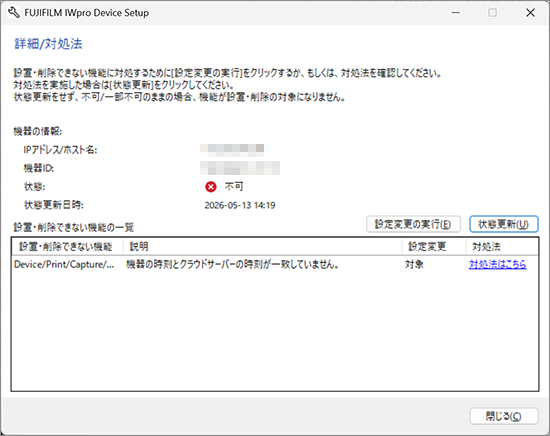Click the 説明 column header

point(262,247)
